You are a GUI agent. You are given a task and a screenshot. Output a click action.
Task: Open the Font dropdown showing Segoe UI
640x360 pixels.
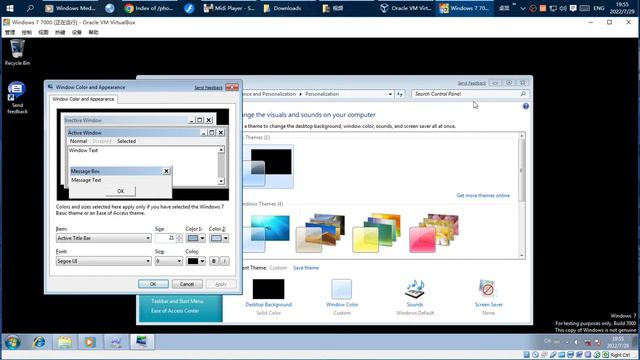coord(104,261)
